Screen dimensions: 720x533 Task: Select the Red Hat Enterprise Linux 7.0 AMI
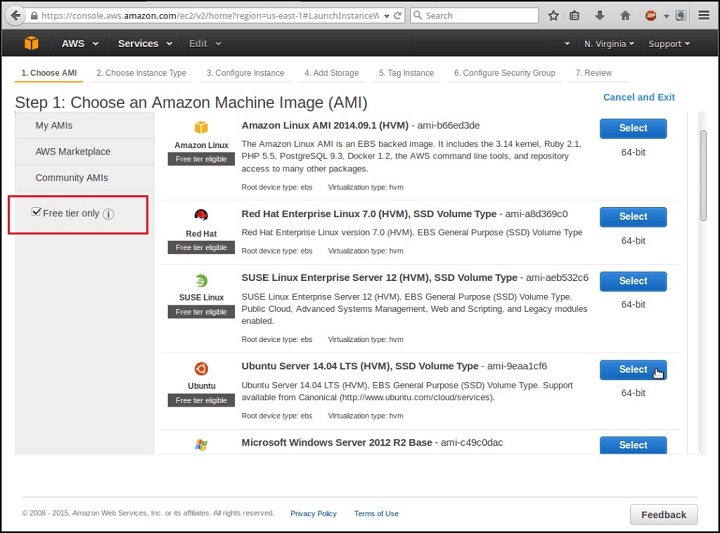633,217
